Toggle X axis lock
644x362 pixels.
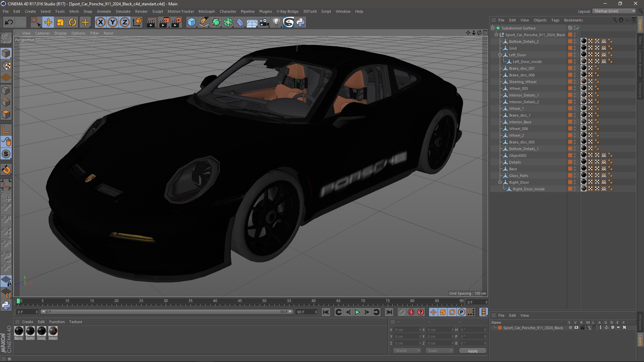[100, 22]
